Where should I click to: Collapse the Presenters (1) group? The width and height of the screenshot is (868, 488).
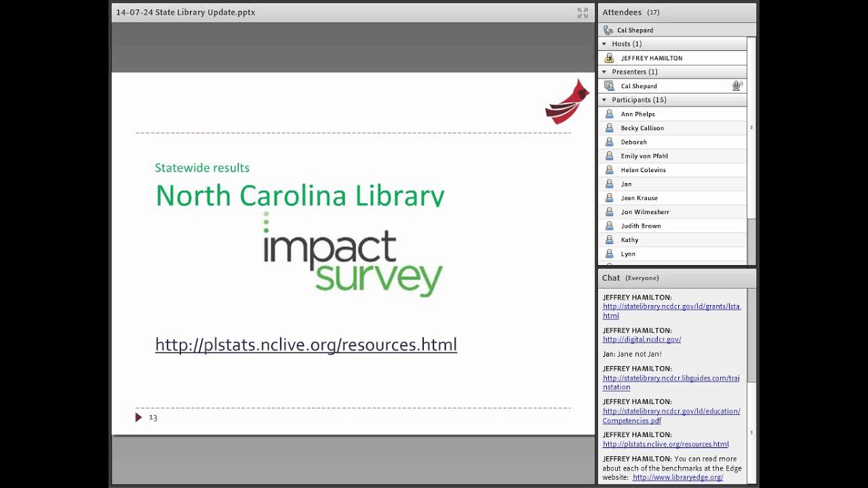click(604, 72)
